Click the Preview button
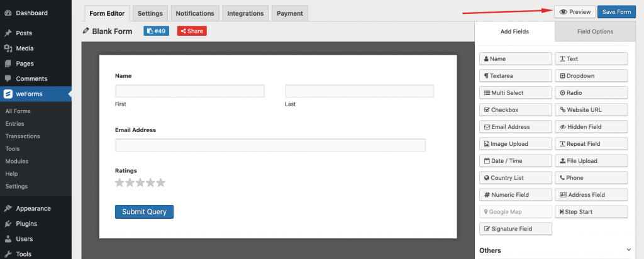The width and height of the screenshot is (644, 259). click(x=575, y=12)
